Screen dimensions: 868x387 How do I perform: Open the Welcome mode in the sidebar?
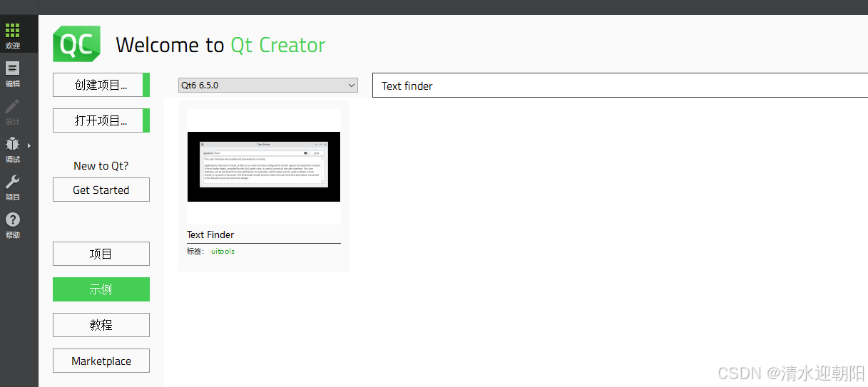(12, 35)
